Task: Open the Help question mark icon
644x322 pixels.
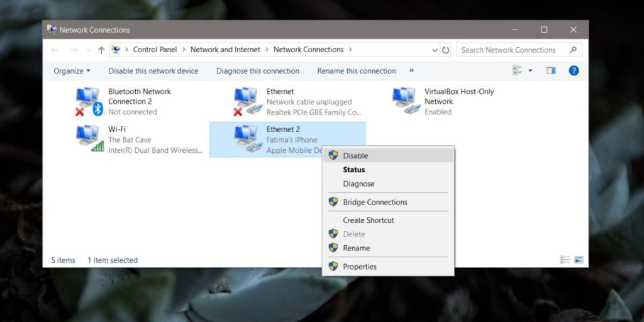Action: [574, 70]
